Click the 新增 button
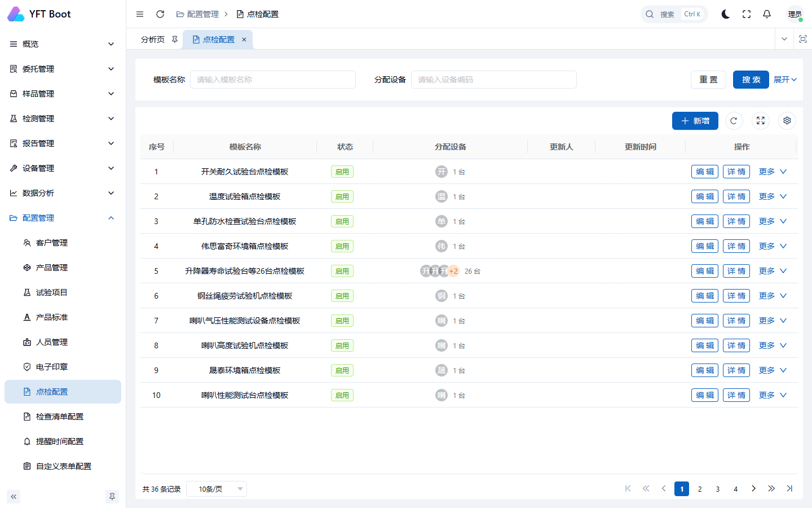 pyautogui.click(x=695, y=121)
